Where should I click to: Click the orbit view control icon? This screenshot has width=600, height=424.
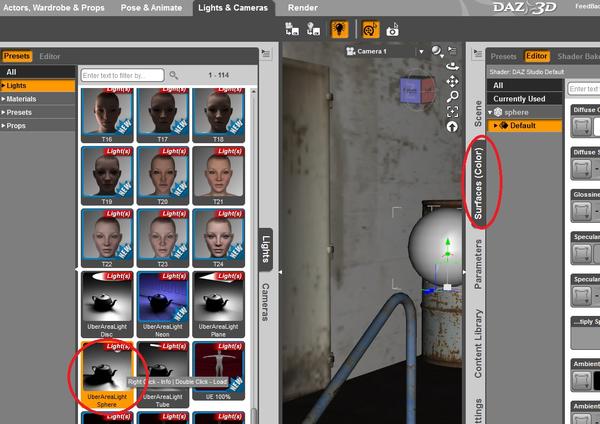pos(452,66)
